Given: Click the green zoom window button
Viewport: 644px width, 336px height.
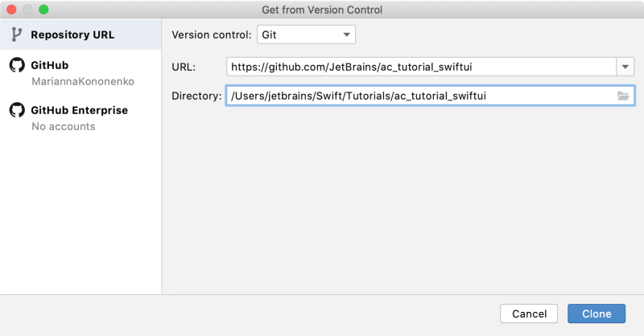Looking at the screenshot, I should pyautogui.click(x=43, y=10).
